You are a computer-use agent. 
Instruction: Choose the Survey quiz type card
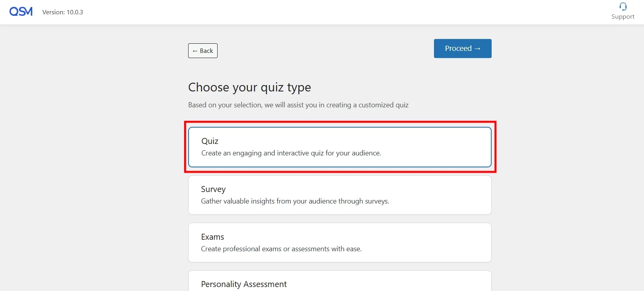coord(340,195)
